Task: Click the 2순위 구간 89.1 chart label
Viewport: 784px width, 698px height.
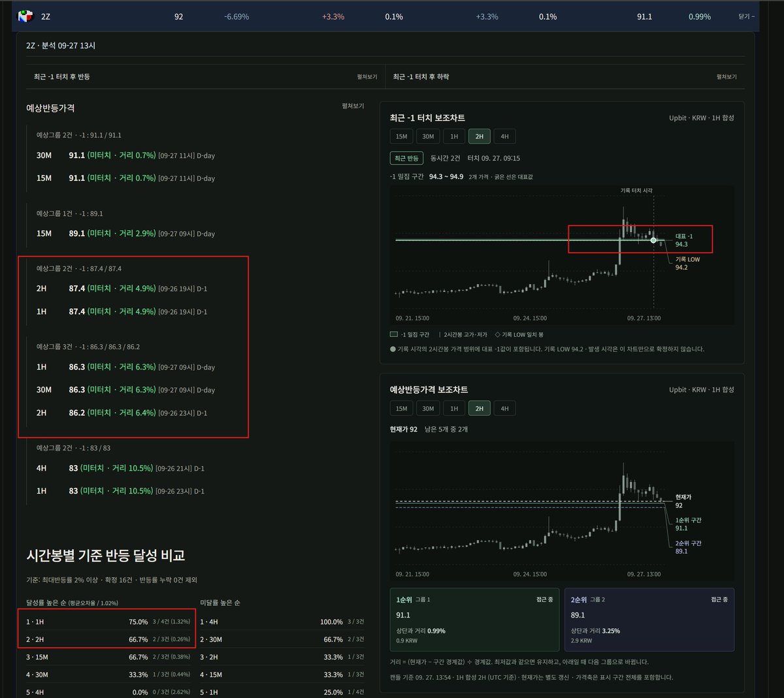Action: (x=688, y=547)
